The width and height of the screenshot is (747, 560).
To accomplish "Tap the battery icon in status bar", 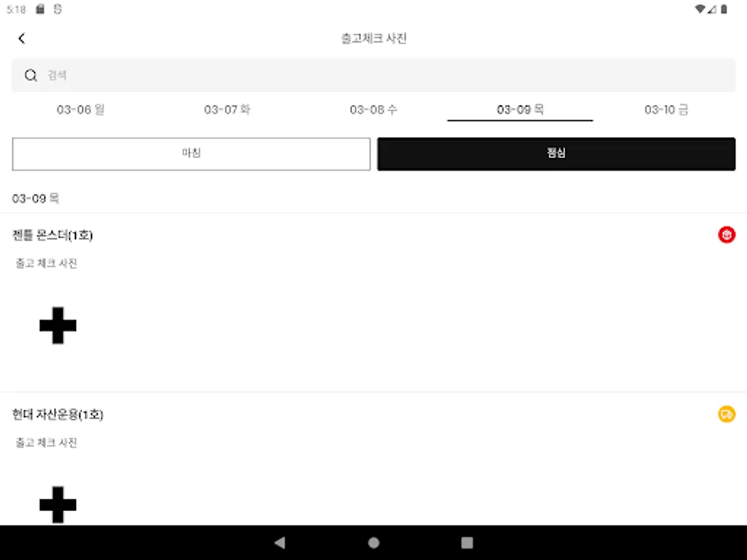I will coord(724,9).
